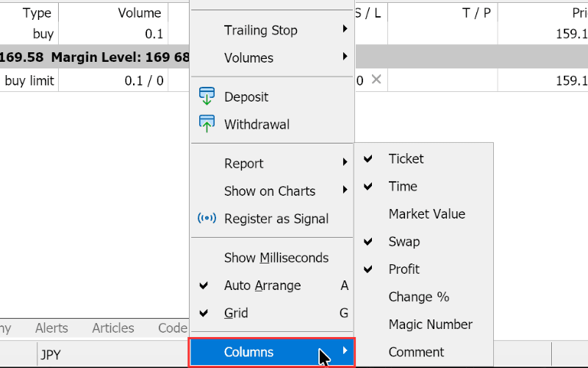Viewport: 588px width, 368px height.
Task: Click the Withdrawal arrow icon
Action: tap(207, 124)
